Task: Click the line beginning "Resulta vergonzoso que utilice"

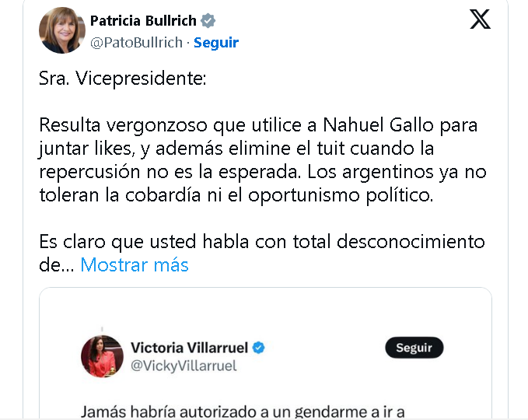Action: 257,125
